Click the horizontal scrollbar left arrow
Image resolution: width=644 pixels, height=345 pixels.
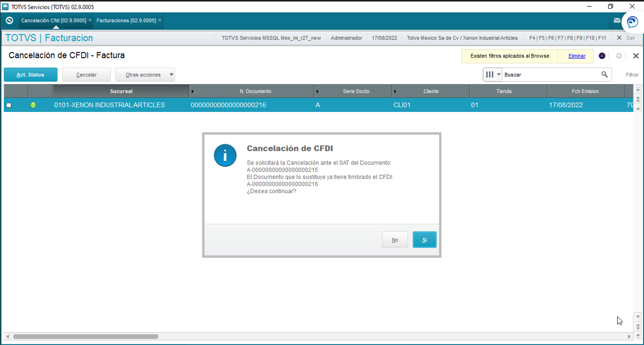[x=7, y=336]
